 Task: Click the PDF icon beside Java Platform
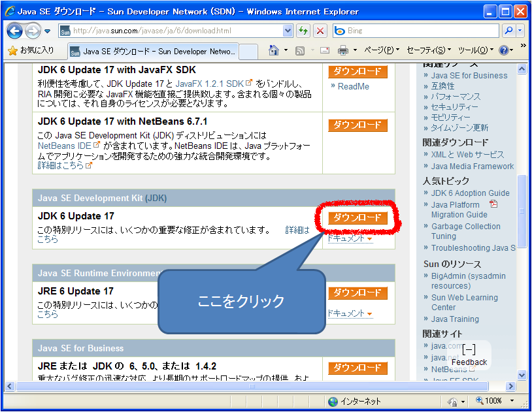tap(493, 204)
